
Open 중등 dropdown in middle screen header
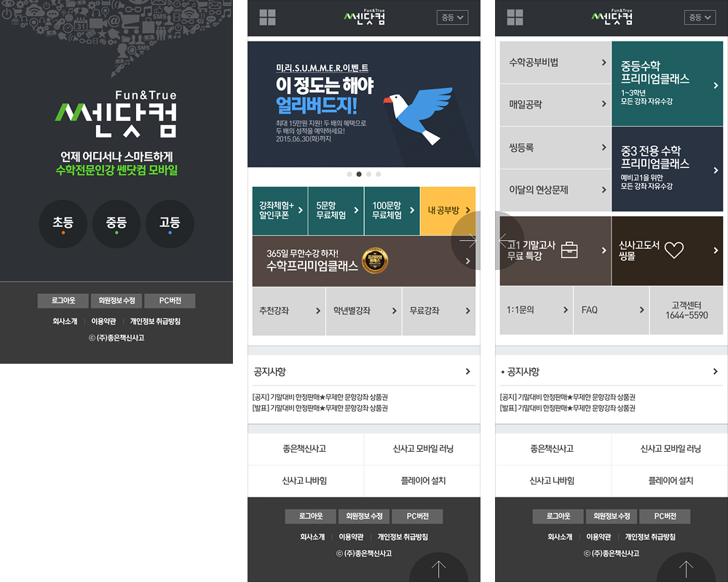[452, 17]
